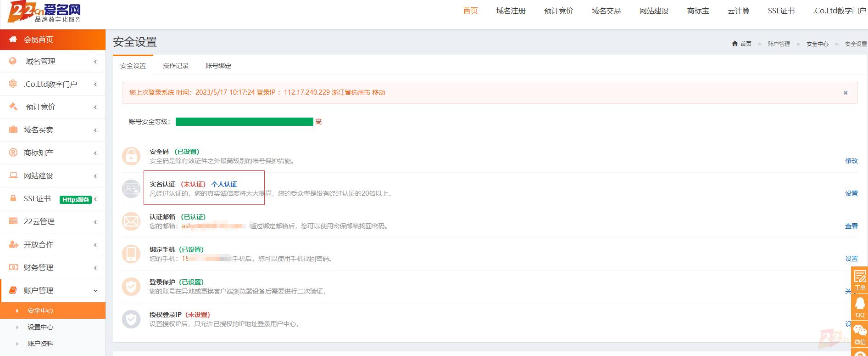Viewport: 868px width, 356px height.
Task: Click the lock icon of the 安全码 row
Action: (x=131, y=156)
